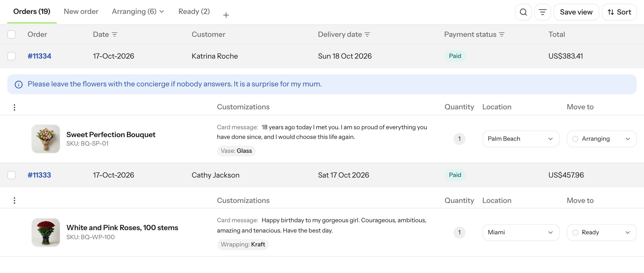
Task: Open order link #11333
Action: (39, 175)
